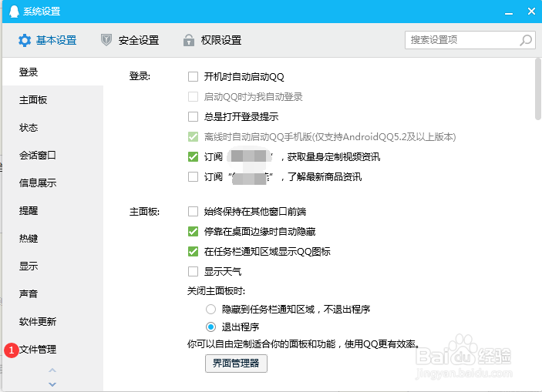The image size is (542, 392).
Task: Switch to the 安全设置 tab
Action: point(130,40)
